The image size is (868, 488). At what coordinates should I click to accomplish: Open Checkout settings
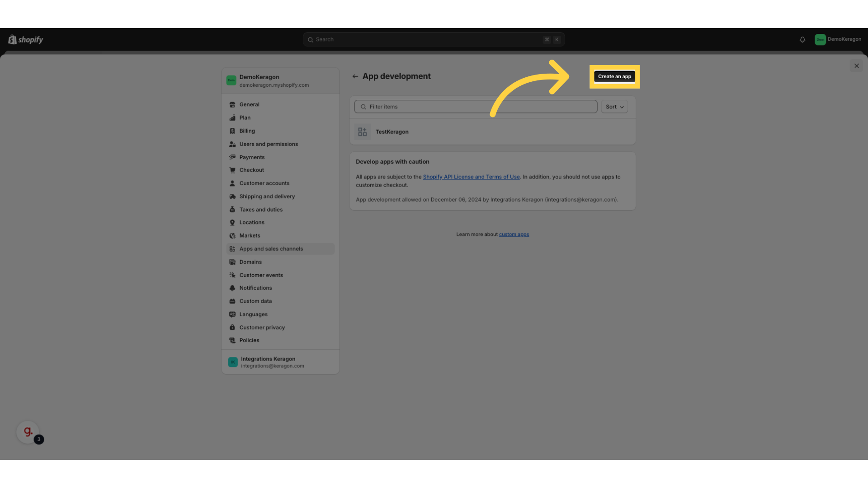coord(280,170)
